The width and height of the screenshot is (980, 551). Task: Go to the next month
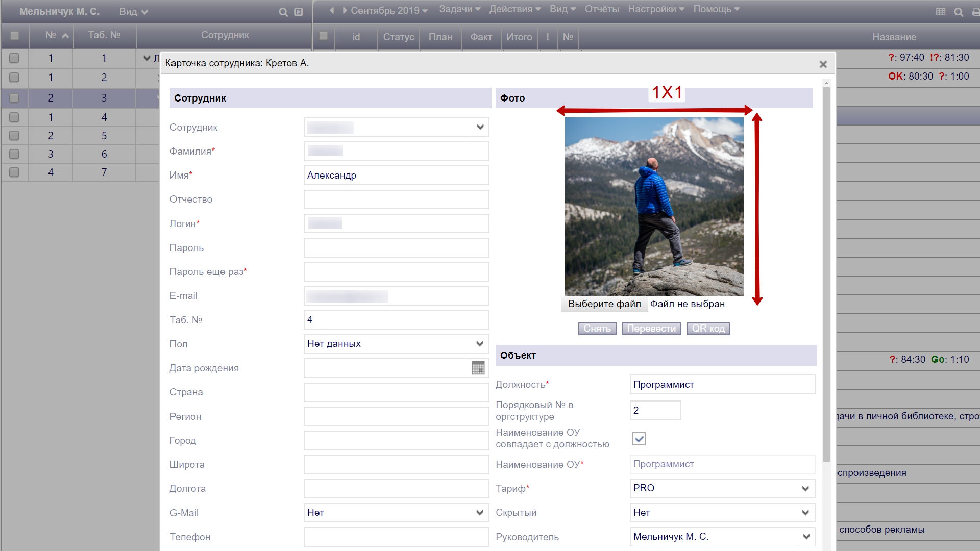pos(345,10)
